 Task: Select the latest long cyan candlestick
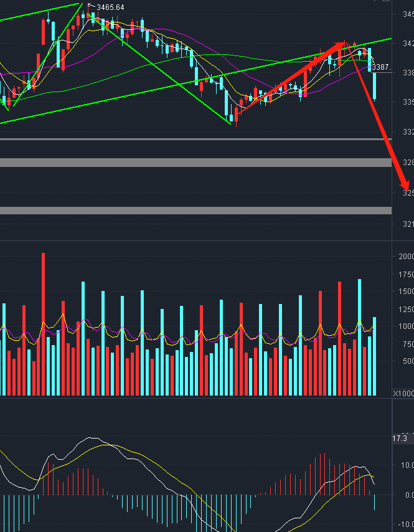pyautogui.click(x=375, y=86)
